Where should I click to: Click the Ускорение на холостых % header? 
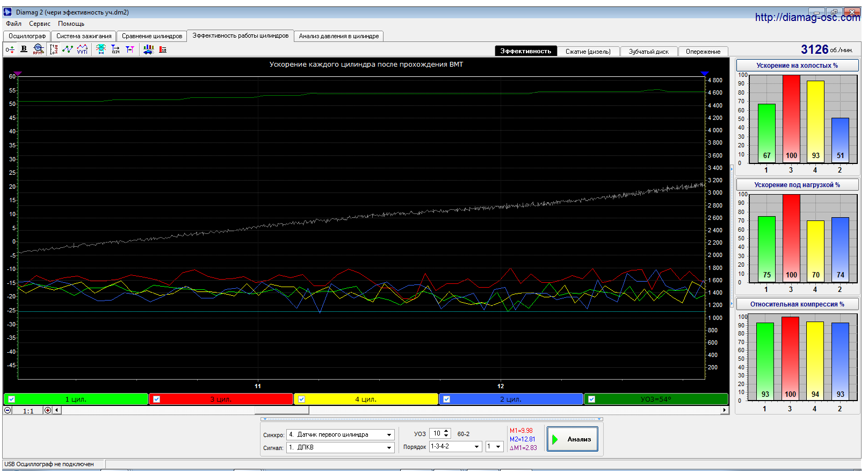point(797,65)
